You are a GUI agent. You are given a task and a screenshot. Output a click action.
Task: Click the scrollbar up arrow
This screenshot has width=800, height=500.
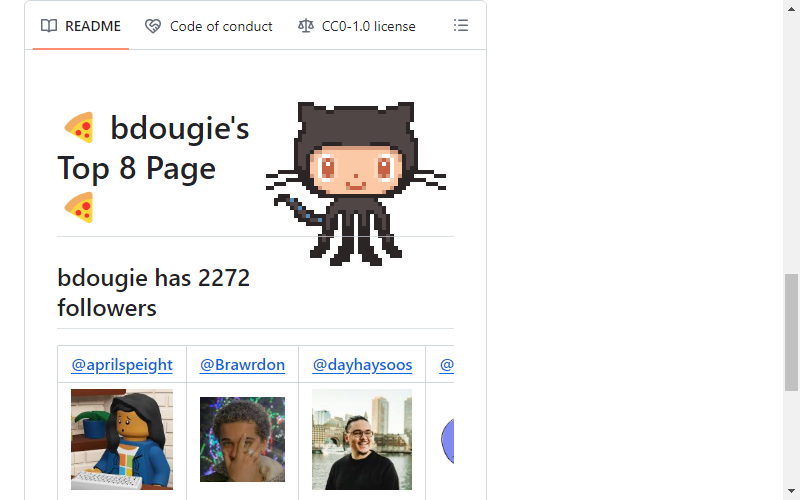point(791,9)
